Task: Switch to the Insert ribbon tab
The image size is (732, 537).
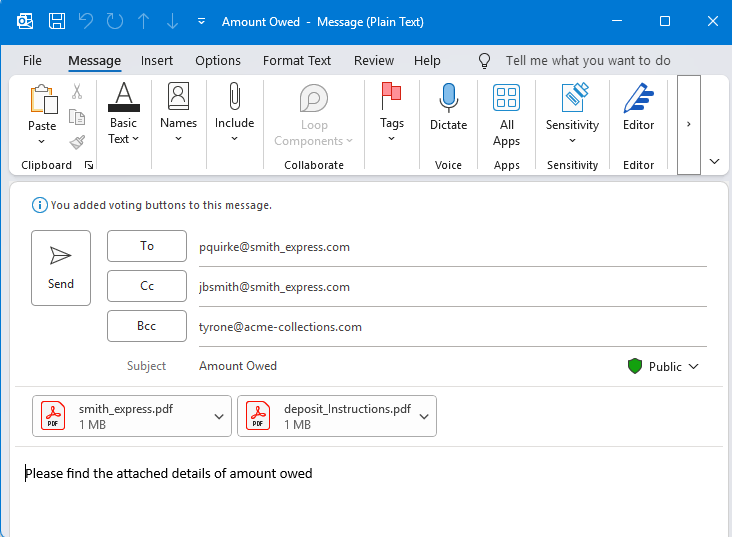Action: 157,61
